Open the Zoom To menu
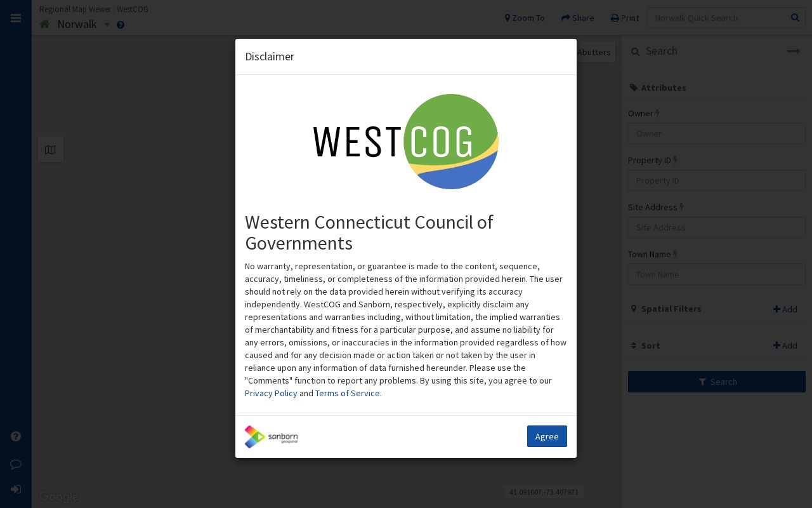 [x=525, y=18]
